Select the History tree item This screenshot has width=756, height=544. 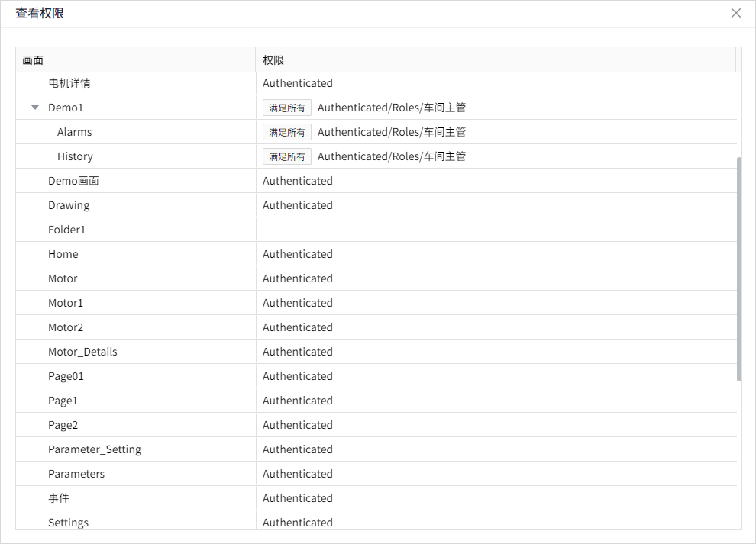(x=75, y=156)
